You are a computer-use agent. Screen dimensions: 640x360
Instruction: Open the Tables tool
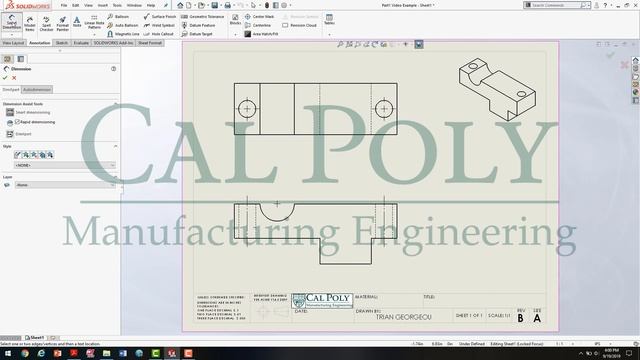coord(329,20)
